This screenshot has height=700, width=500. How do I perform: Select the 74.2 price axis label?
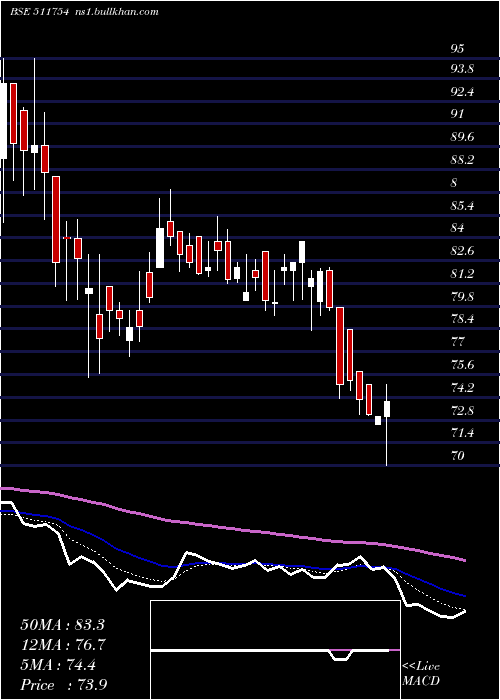point(462,388)
